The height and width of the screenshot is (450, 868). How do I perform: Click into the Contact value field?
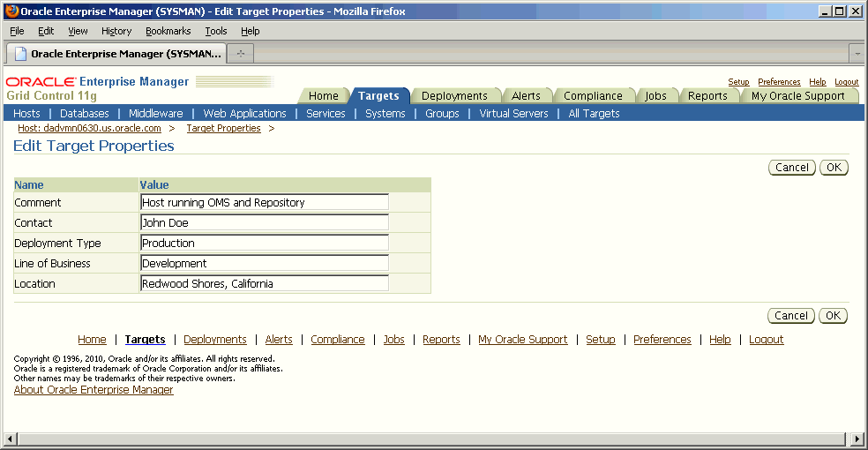[x=265, y=222]
